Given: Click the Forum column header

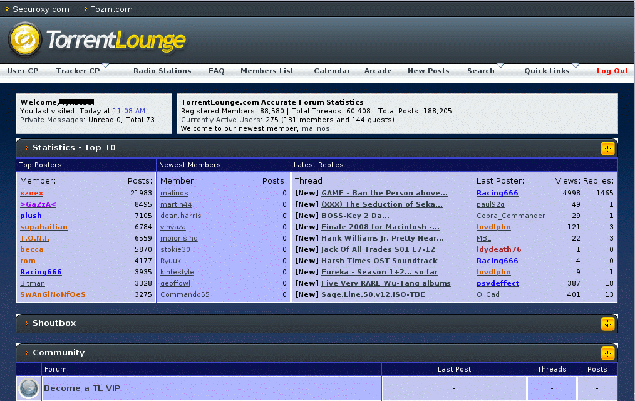Looking at the screenshot, I should click(x=55, y=369).
